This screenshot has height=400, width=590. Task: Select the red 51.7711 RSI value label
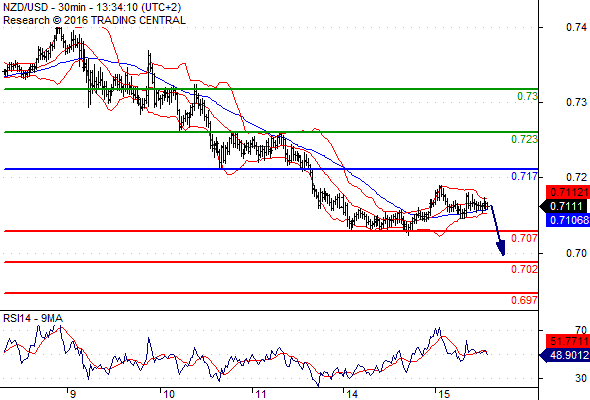point(567,342)
